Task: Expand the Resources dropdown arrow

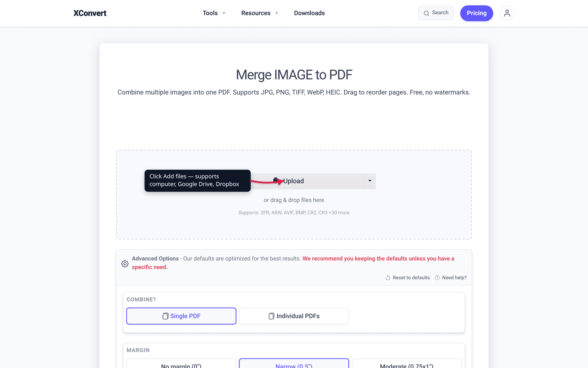Action: (x=277, y=13)
